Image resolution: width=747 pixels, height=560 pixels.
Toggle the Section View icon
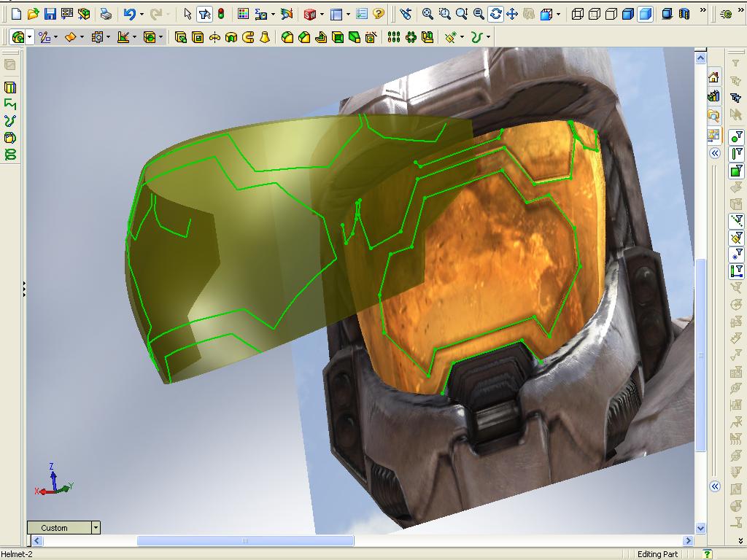point(684,14)
